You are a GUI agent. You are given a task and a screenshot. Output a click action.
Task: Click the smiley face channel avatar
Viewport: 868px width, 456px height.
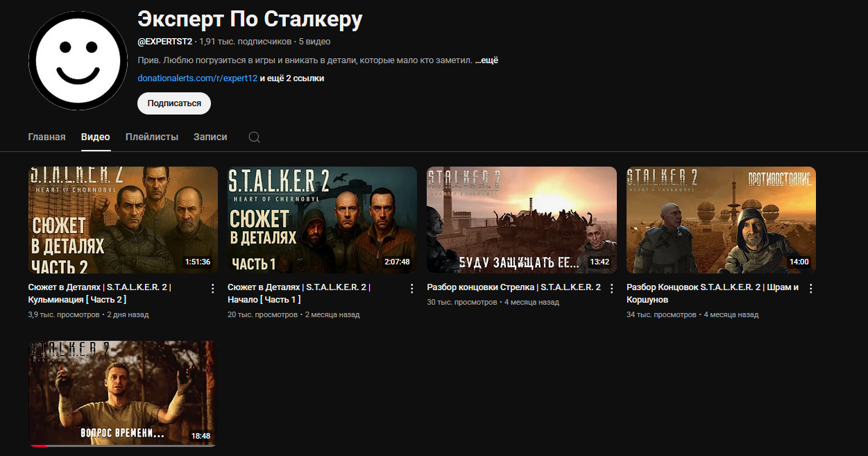click(78, 60)
